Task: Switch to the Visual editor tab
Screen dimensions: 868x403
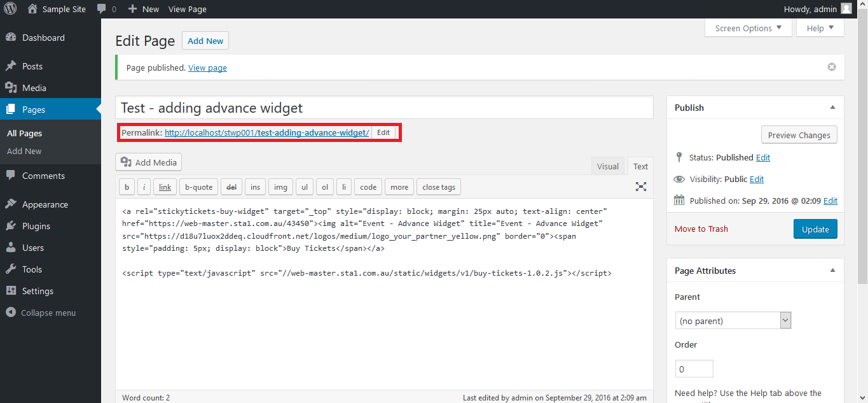Action: (608, 166)
